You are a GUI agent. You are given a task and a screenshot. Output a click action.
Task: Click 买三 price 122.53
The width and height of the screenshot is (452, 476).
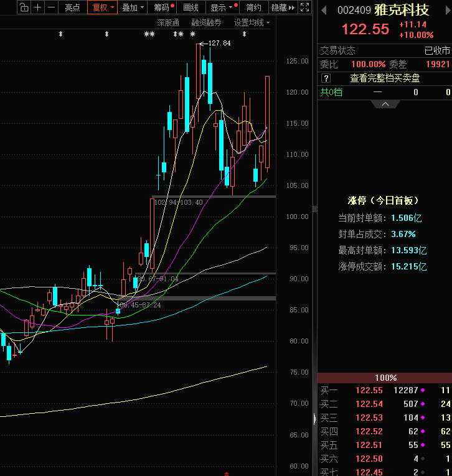click(369, 418)
